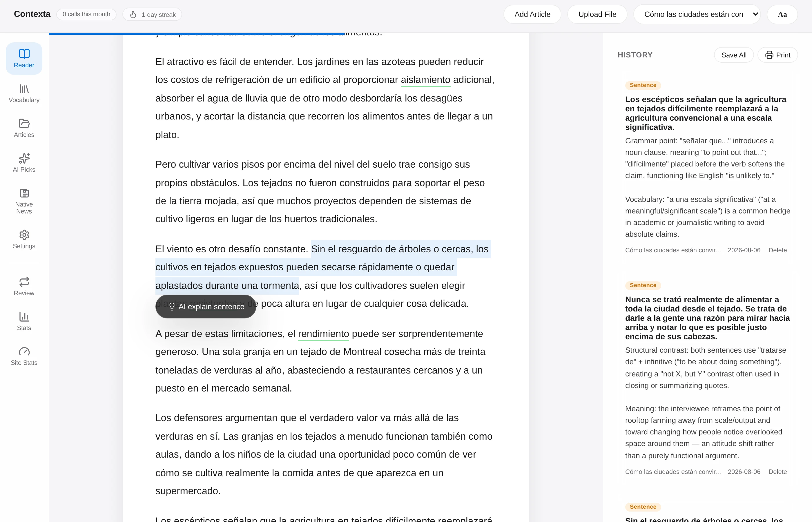This screenshot has height=522, width=812.
Task: Click the '0 calls this month' badge
Action: coord(86,14)
